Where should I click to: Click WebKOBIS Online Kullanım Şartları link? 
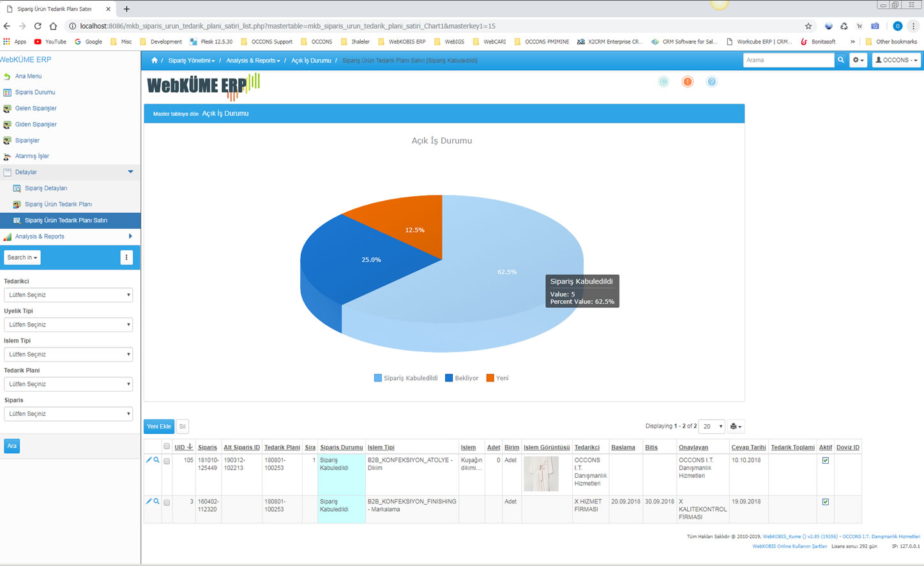789,547
